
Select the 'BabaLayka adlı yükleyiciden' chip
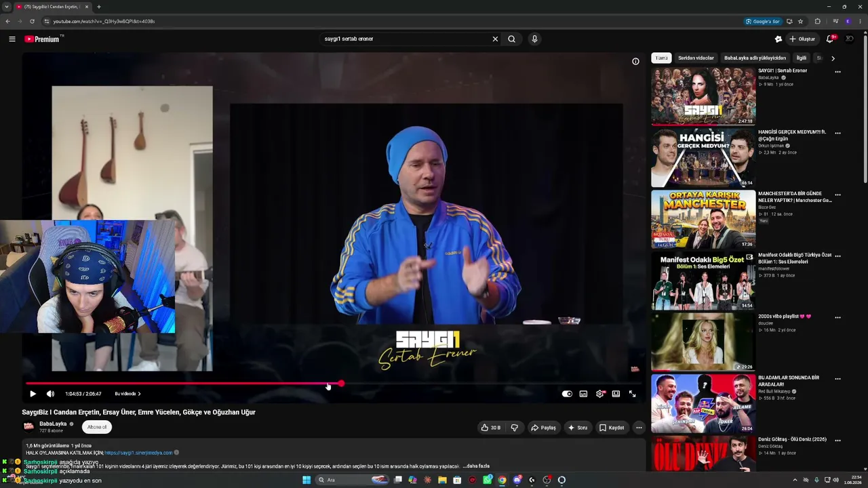755,58
